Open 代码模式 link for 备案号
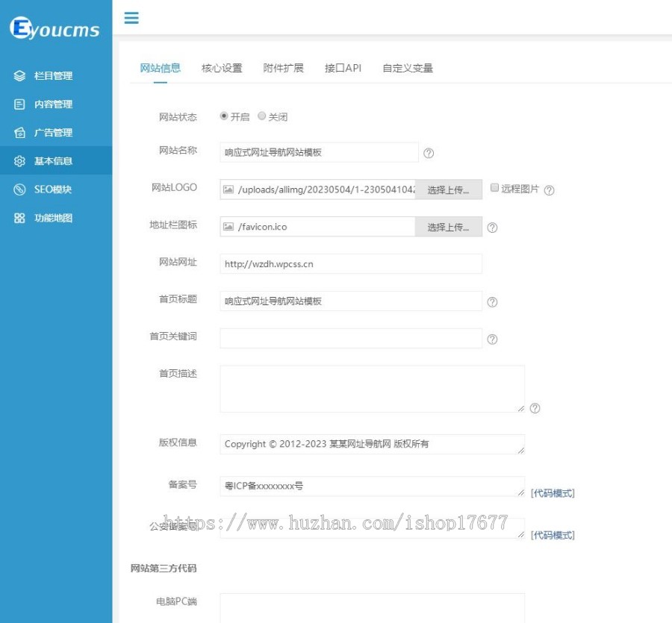 pyautogui.click(x=553, y=493)
